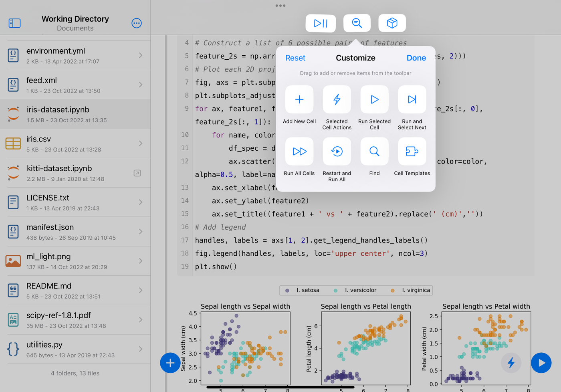The image size is (561, 392).
Task: Choose the Run All Cells icon
Action: pyautogui.click(x=299, y=152)
